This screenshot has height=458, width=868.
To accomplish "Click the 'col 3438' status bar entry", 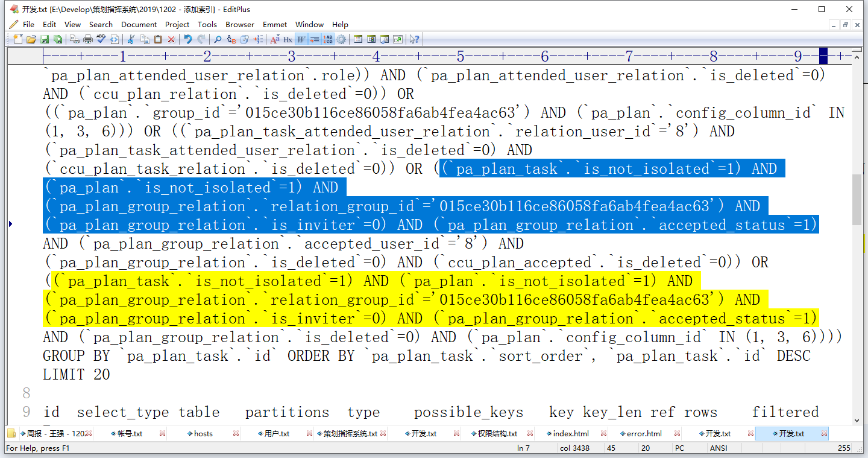I will (575, 448).
